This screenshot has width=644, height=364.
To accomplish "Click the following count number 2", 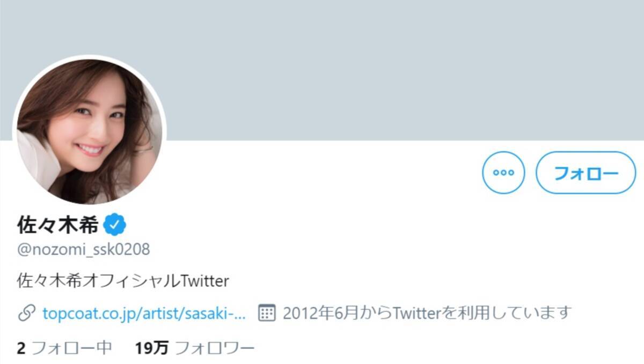I will [x=21, y=348].
